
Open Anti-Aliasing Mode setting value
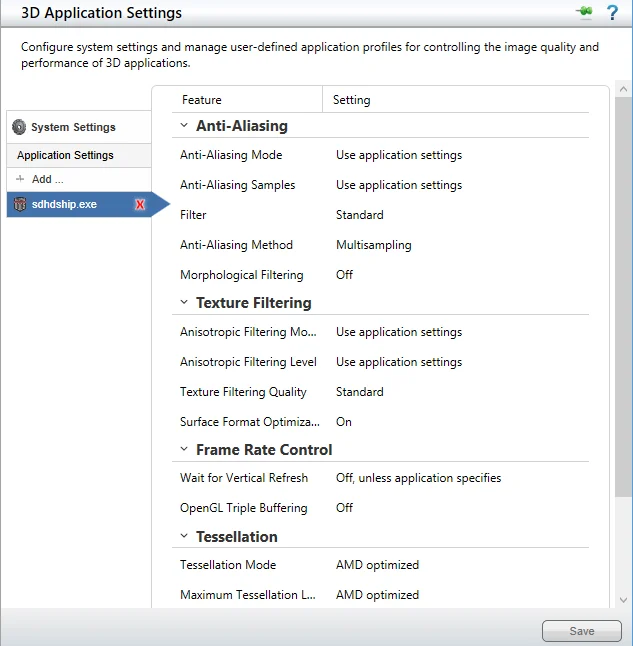[399, 155]
